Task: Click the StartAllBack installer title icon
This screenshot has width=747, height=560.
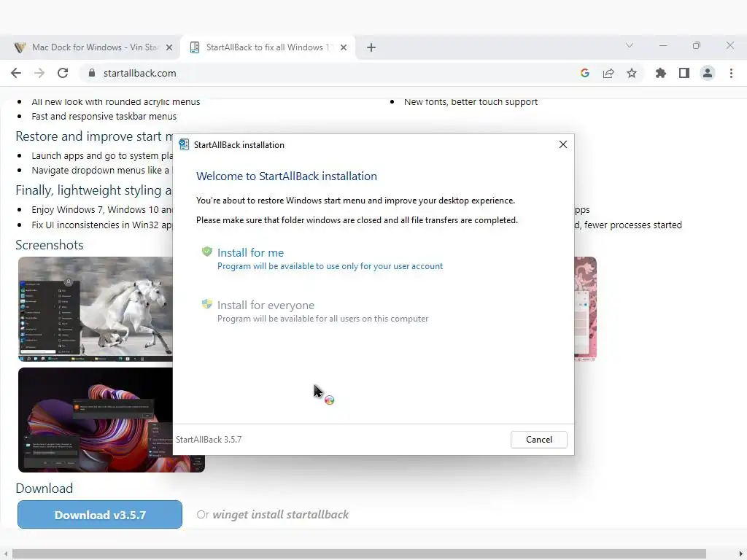Action: [x=184, y=145]
